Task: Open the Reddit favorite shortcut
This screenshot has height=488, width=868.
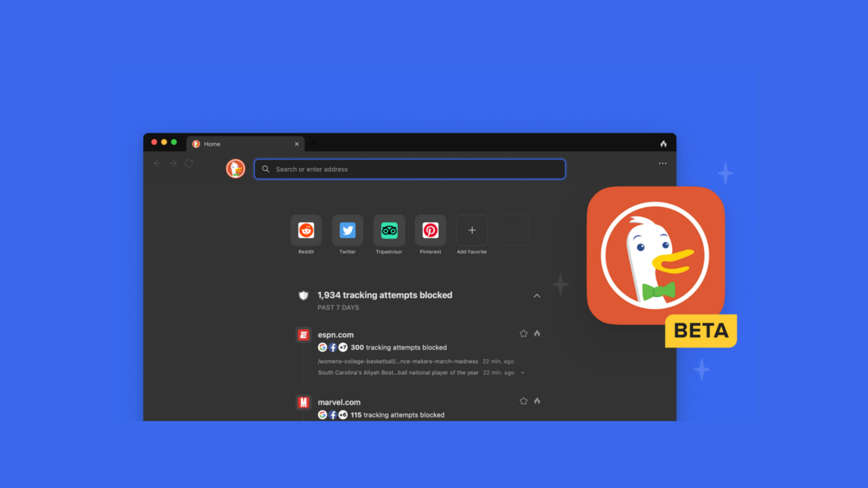Action: point(306,230)
